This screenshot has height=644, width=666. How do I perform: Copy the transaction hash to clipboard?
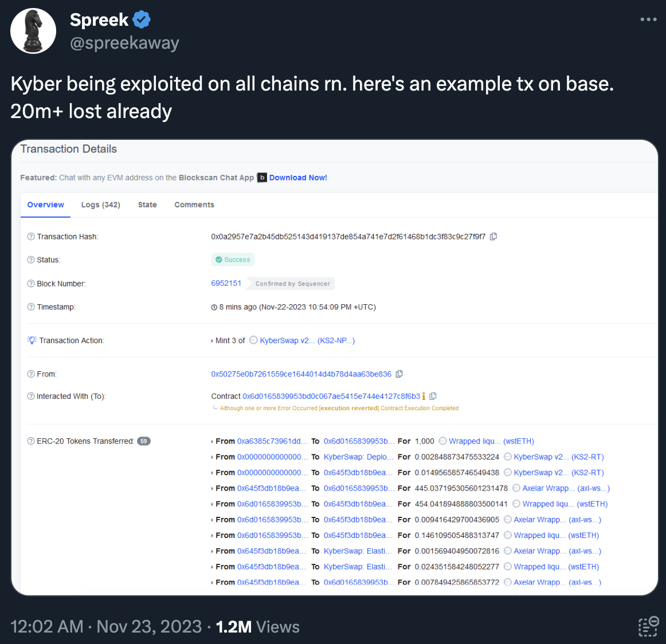pos(493,236)
